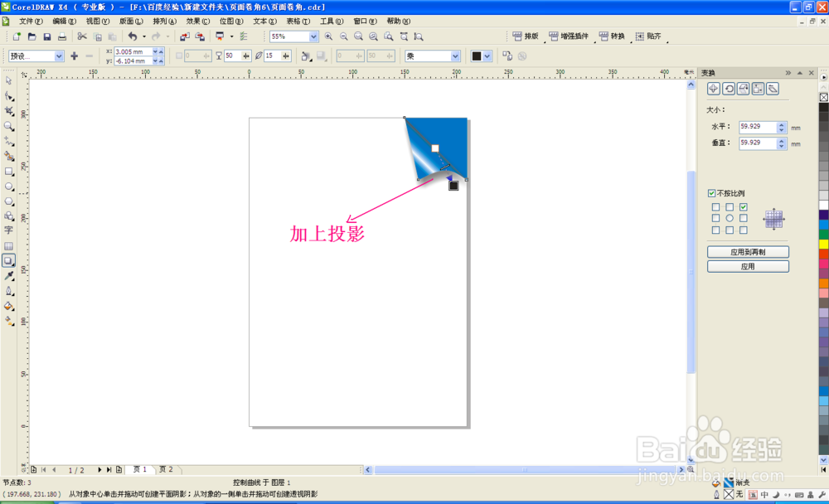Click the 应用 button in the Transform docker
Viewport: 829px width, 504px height.
748,266
